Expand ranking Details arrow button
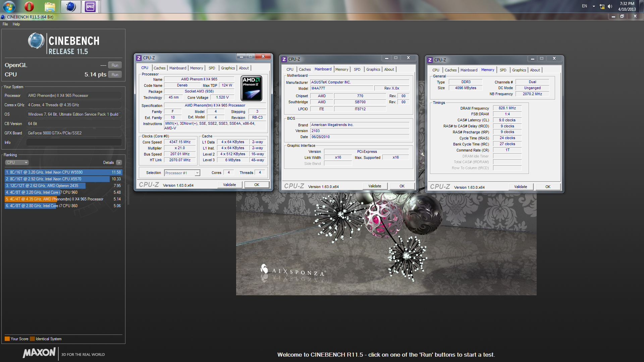Image resolution: width=644 pixels, height=362 pixels. tap(119, 163)
